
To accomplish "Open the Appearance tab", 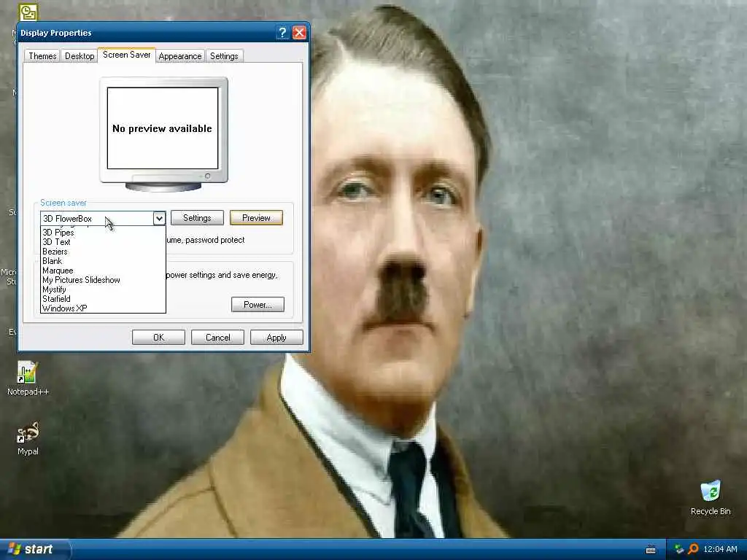I will pos(180,56).
